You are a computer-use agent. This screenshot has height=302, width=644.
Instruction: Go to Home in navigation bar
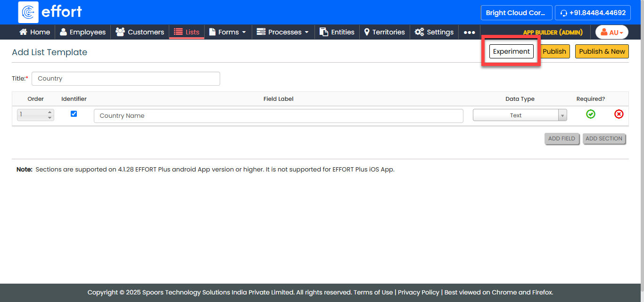[x=34, y=32]
